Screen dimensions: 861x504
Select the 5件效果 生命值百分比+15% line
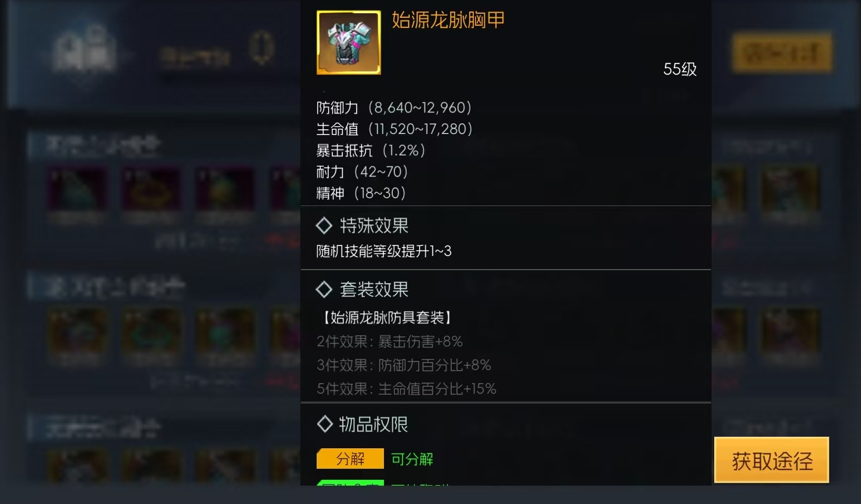pyautogui.click(x=407, y=388)
